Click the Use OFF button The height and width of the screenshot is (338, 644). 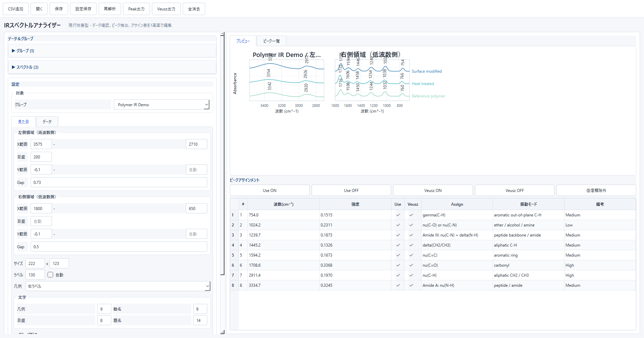pyautogui.click(x=351, y=191)
